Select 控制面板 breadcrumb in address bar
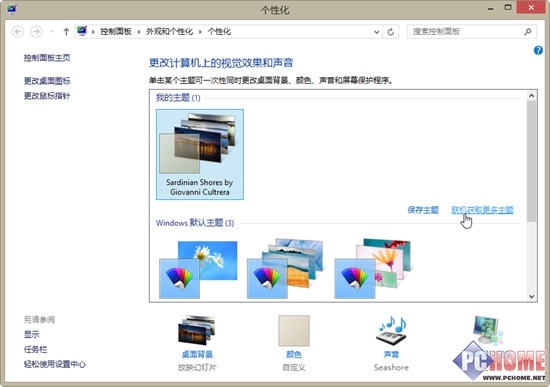 (x=116, y=32)
